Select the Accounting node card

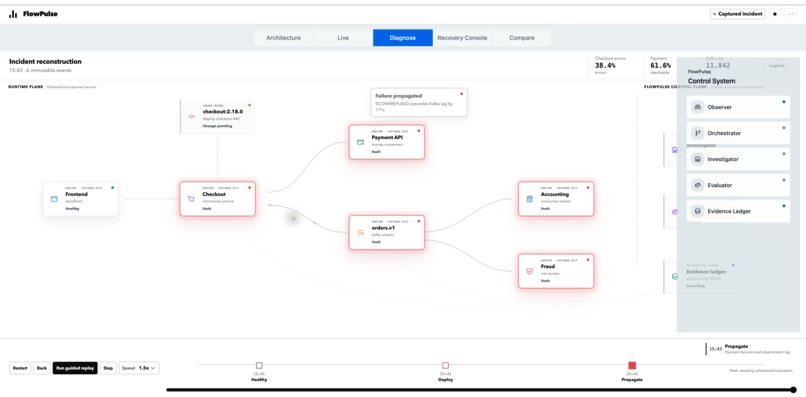[556, 198]
